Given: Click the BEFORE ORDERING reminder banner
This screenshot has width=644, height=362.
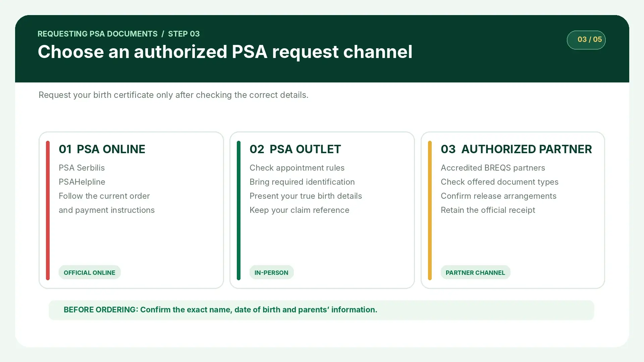Looking at the screenshot, I should click(321, 310).
